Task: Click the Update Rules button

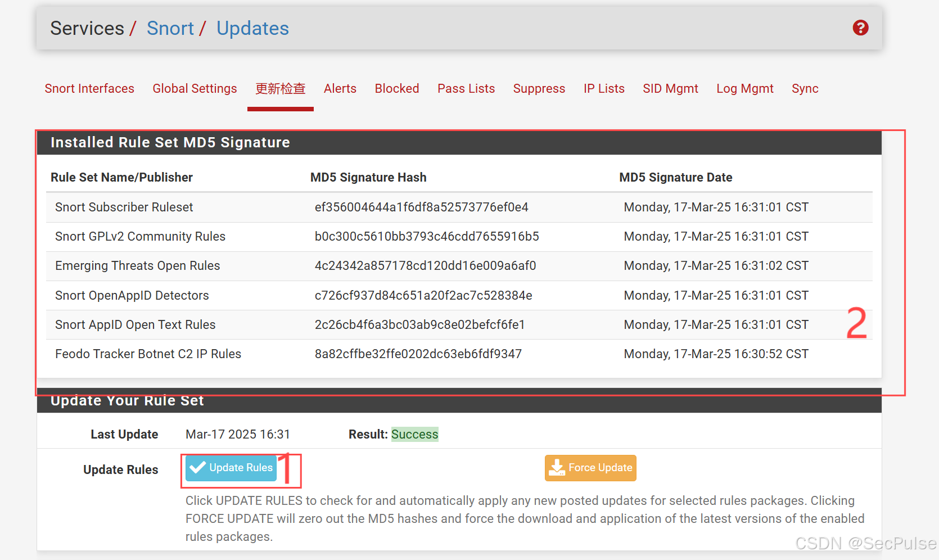Action: (231, 468)
